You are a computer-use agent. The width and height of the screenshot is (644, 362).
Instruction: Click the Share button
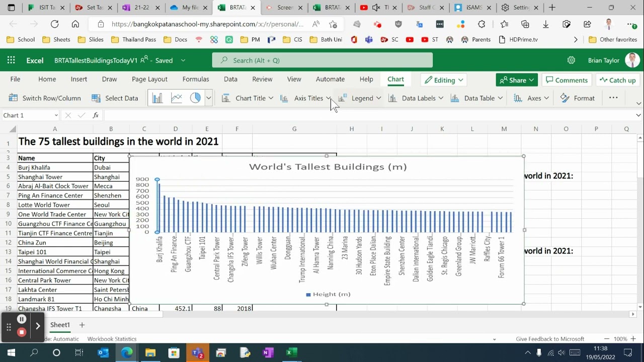pyautogui.click(x=517, y=80)
